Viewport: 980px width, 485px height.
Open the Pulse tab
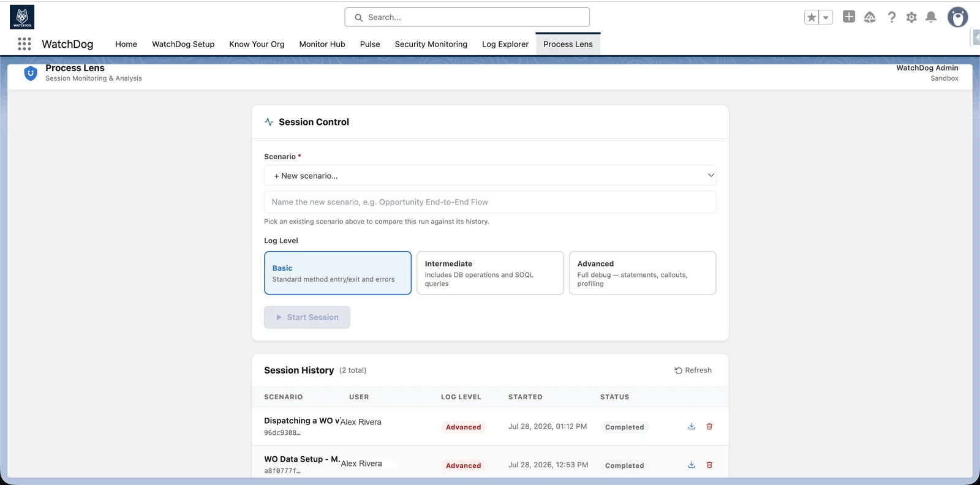(370, 44)
